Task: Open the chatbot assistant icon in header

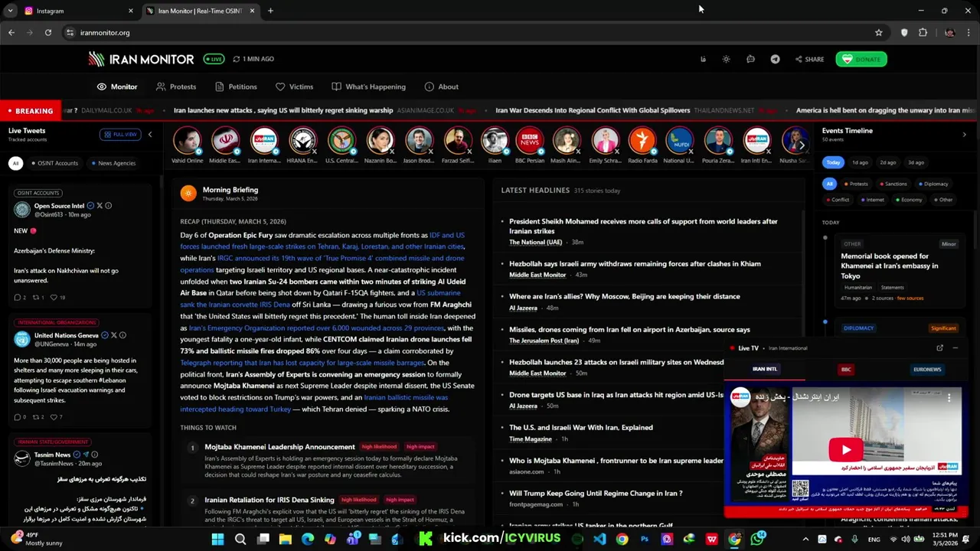Action: (750, 59)
